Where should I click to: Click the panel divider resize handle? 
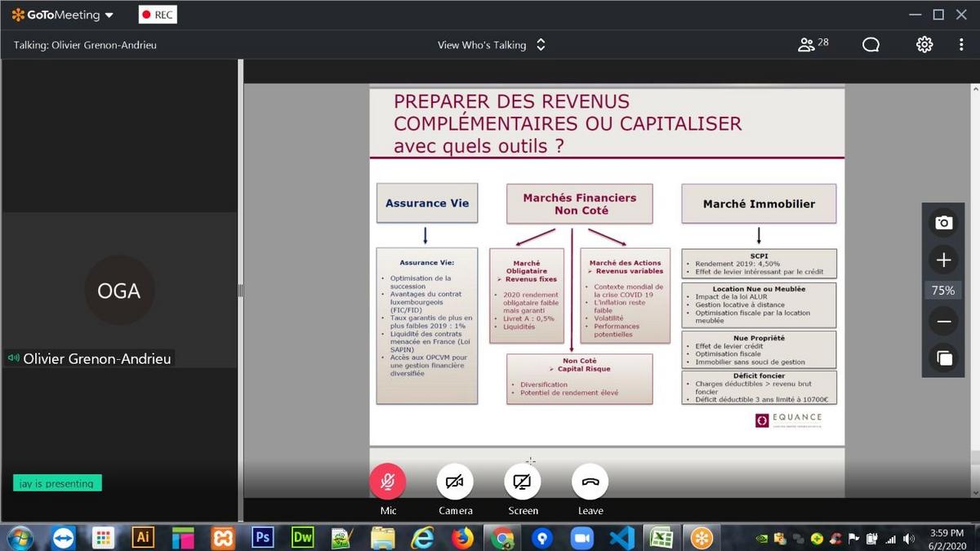click(240, 291)
